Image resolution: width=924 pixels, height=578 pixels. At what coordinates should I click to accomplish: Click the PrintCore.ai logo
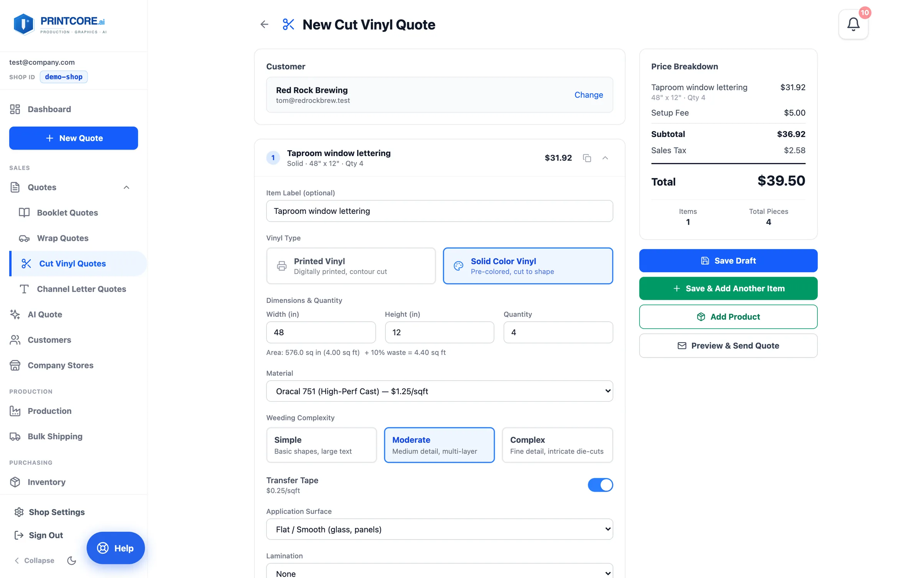coord(60,24)
